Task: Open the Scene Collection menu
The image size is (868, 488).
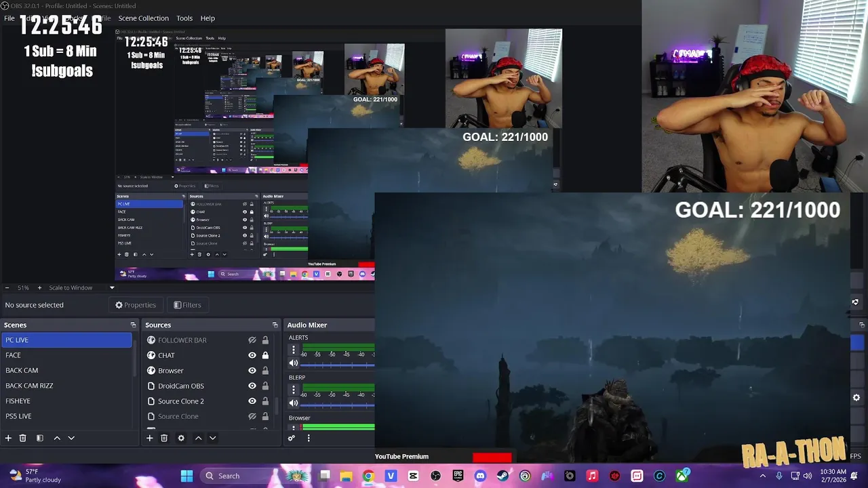Action: 144,18
